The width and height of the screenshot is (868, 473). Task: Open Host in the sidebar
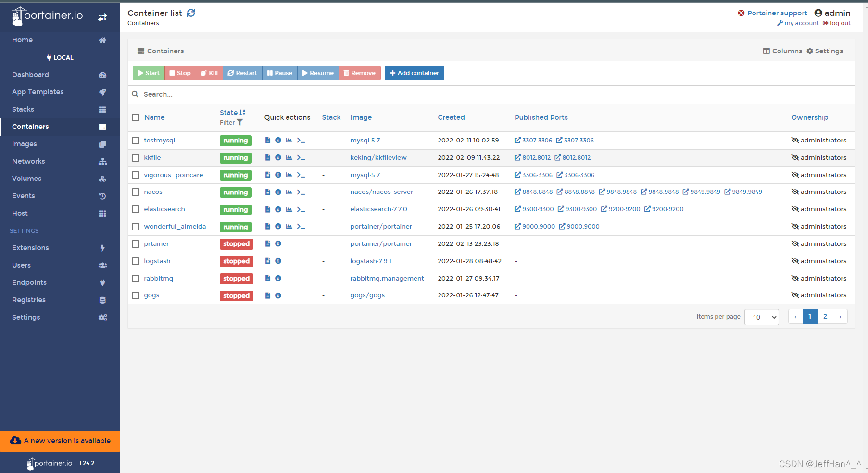click(x=60, y=214)
